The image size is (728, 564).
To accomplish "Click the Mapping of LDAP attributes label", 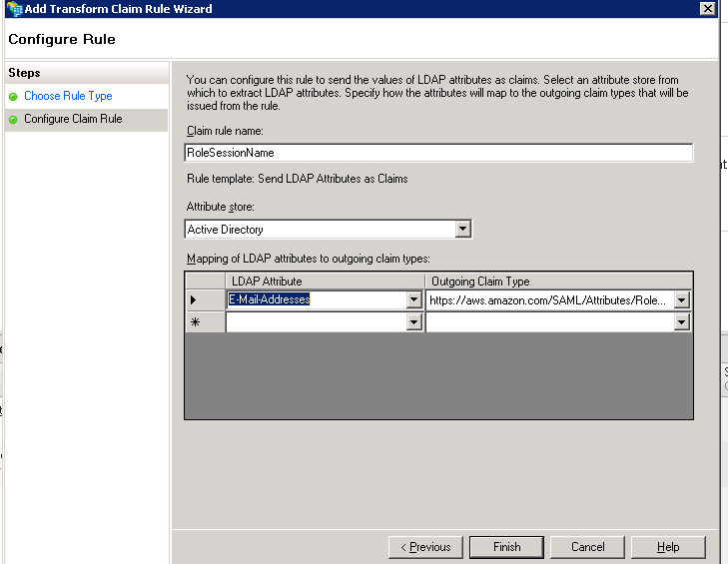I will (309, 259).
